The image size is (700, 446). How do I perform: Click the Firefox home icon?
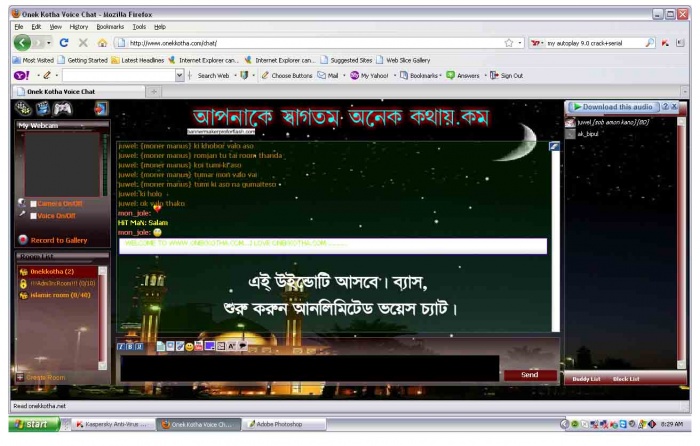103,43
